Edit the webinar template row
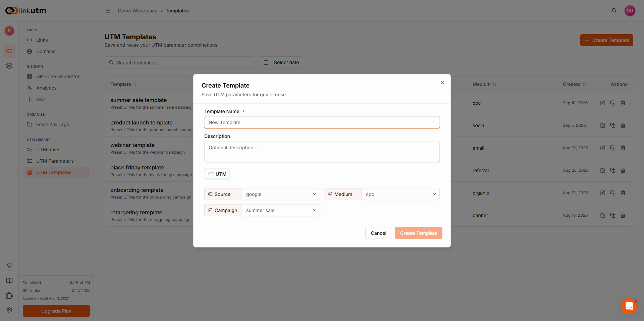The image size is (644, 321). (x=603, y=148)
